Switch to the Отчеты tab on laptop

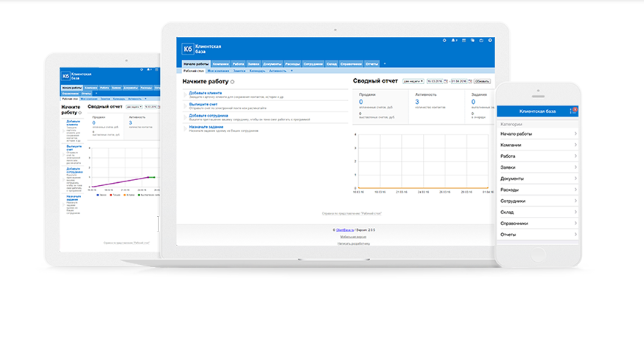(x=371, y=63)
